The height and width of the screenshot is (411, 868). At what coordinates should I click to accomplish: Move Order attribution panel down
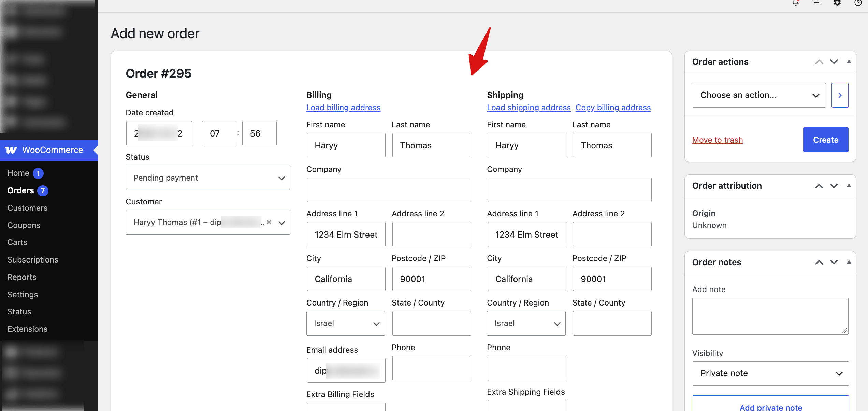tap(834, 186)
